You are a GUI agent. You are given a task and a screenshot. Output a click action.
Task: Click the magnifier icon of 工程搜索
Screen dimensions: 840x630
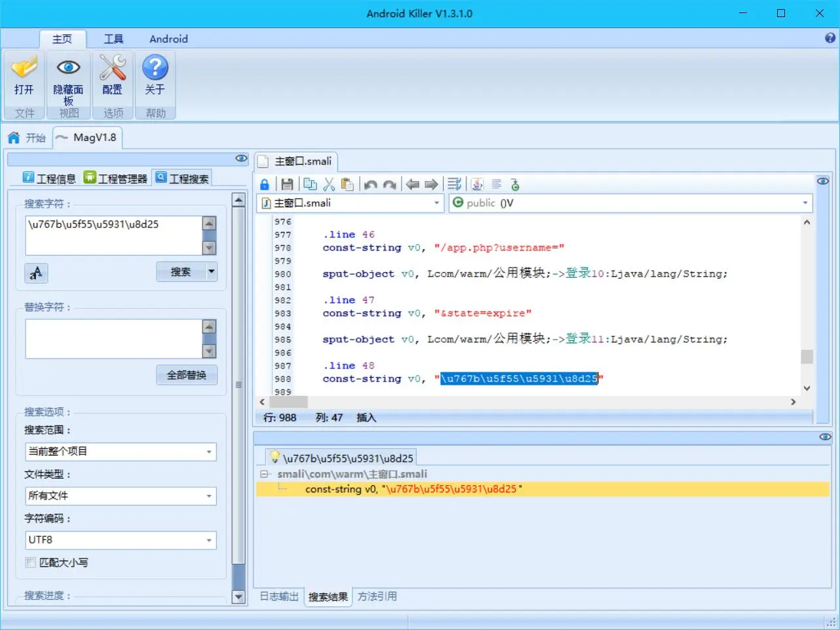coord(161,177)
